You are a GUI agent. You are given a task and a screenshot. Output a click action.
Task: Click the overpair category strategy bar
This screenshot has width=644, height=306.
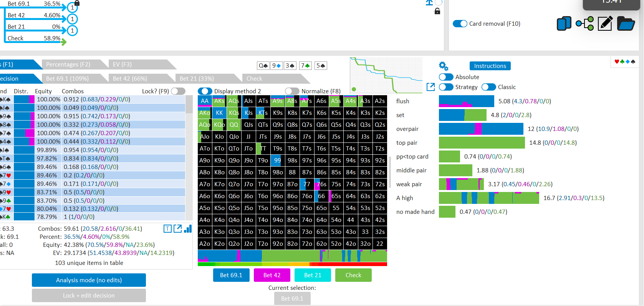click(481, 129)
